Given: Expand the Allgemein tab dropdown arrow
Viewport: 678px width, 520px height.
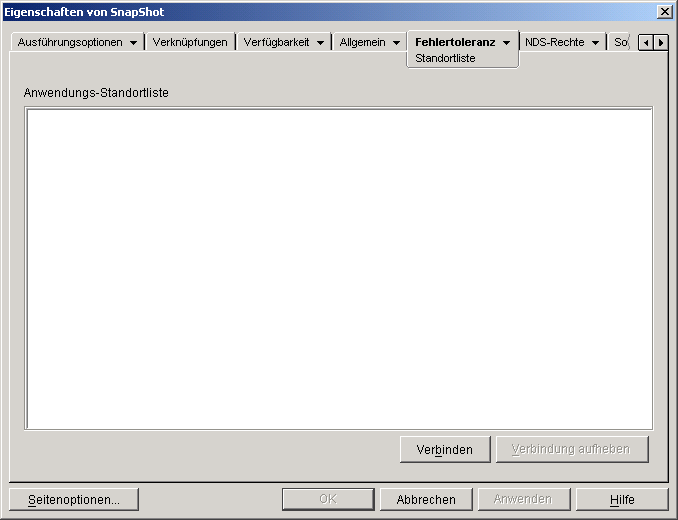Looking at the screenshot, I should coord(396,43).
